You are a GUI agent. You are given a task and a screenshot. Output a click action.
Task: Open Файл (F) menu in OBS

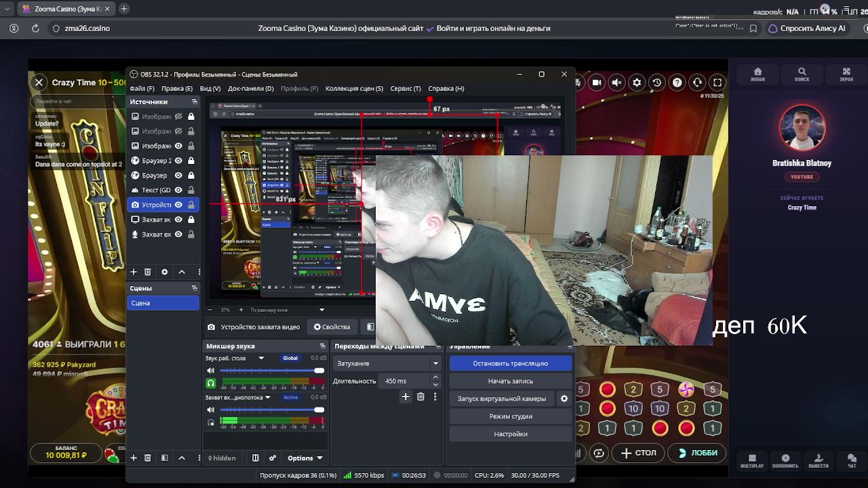click(142, 88)
